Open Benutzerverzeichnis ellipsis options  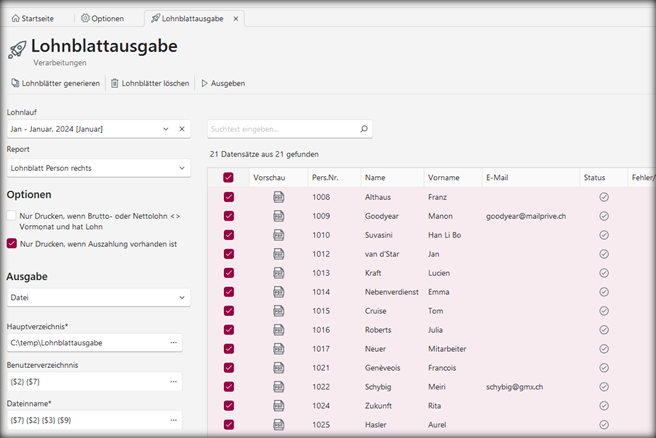coord(174,382)
